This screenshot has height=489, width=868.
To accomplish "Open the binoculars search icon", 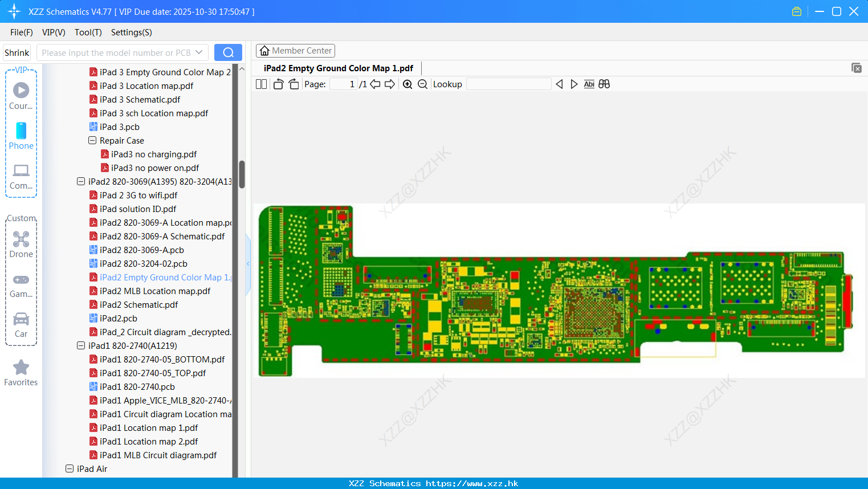I will click(604, 84).
